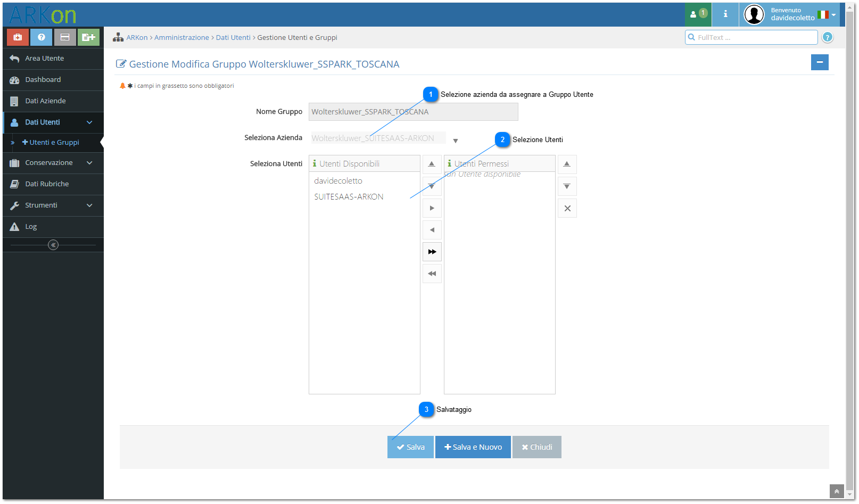
Task: Click the red medkit icon button
Action: (18, 37)
